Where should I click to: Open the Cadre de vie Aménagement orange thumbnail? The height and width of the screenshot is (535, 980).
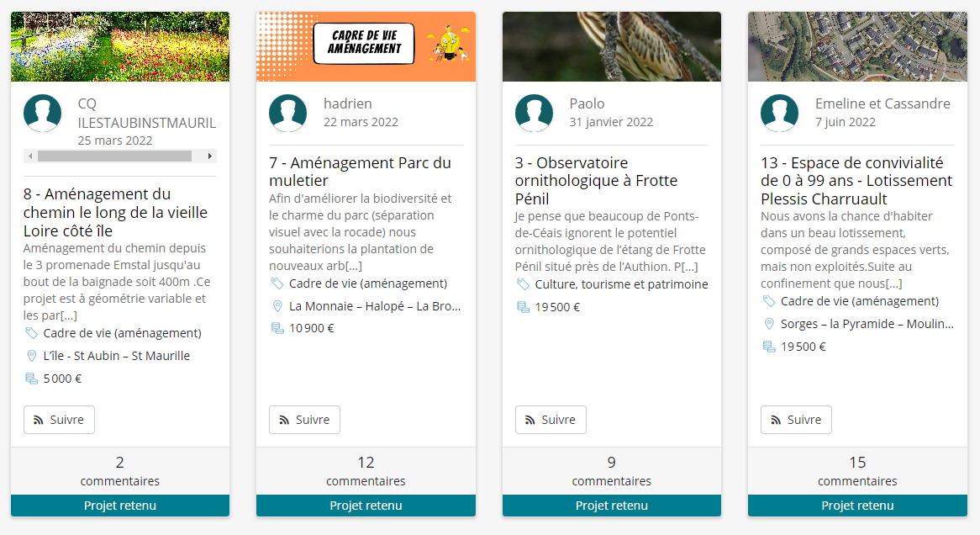pos(366,46)
